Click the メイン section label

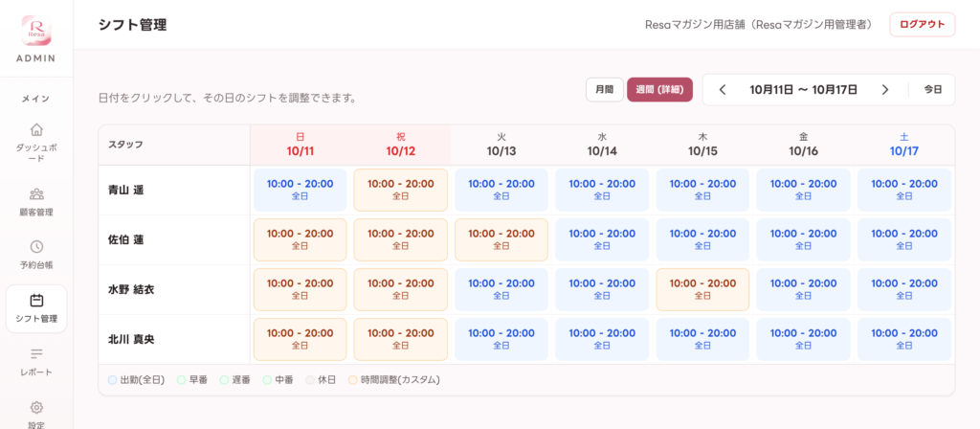36,99
